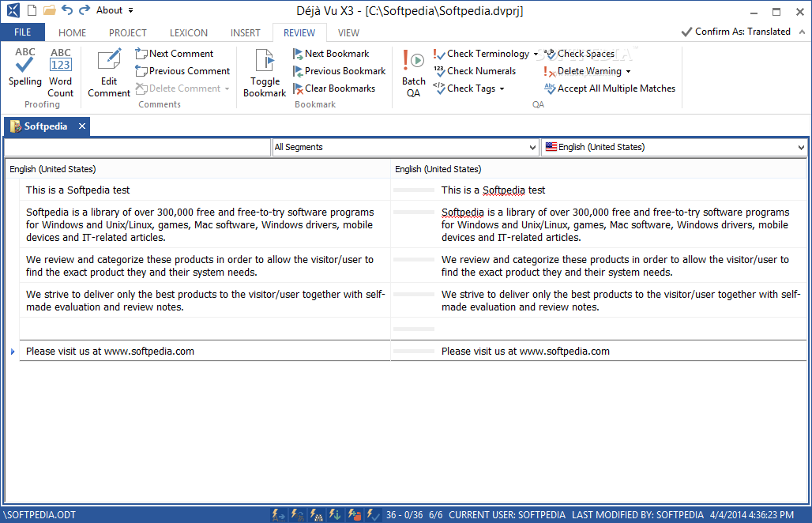This screenshot has width=812, height=523.
Task: Click the '\SOFTPEDIA.ODT' file name in status bar
Action: pyautogui.click(x=39, y=515)
